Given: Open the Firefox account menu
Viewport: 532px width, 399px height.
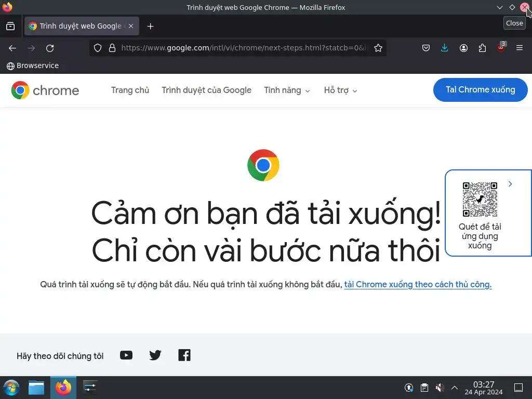Looking at the screenshot, I should [x=463, y=48].
